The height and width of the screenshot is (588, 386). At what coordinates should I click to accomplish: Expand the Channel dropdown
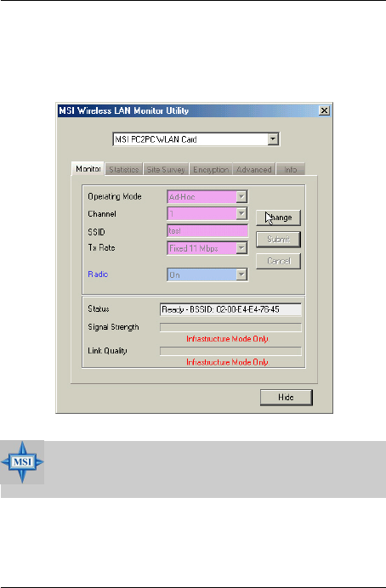tap(241, 214)
